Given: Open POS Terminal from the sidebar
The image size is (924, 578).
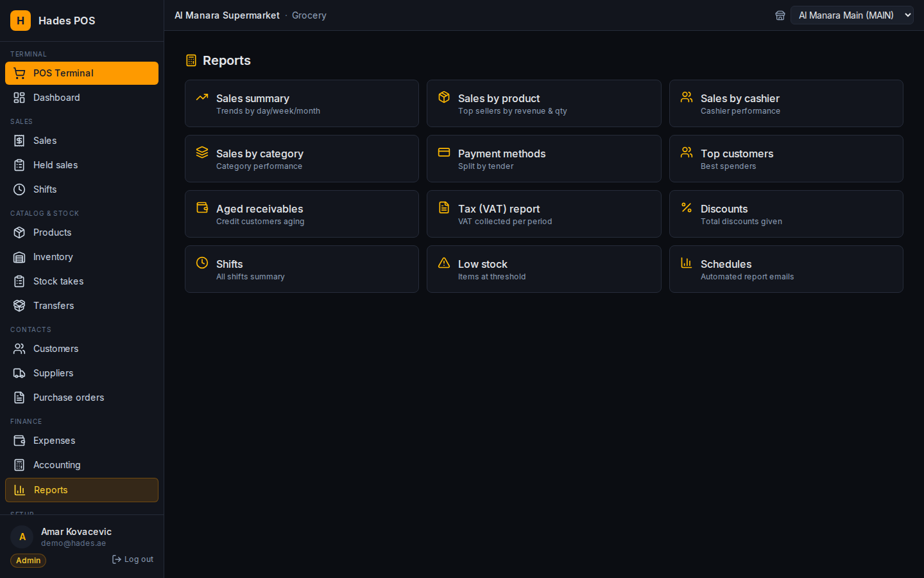Looking at the screenshot, I should [x=81, y=73].
